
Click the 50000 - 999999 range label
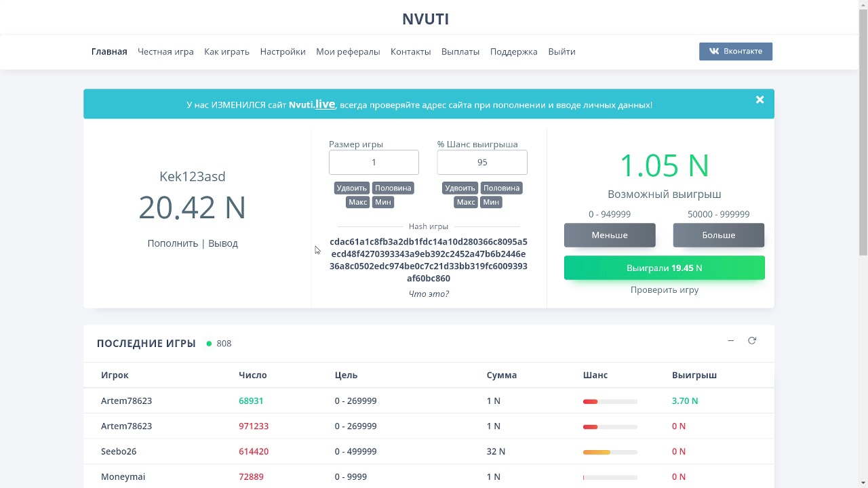[719, 214]
